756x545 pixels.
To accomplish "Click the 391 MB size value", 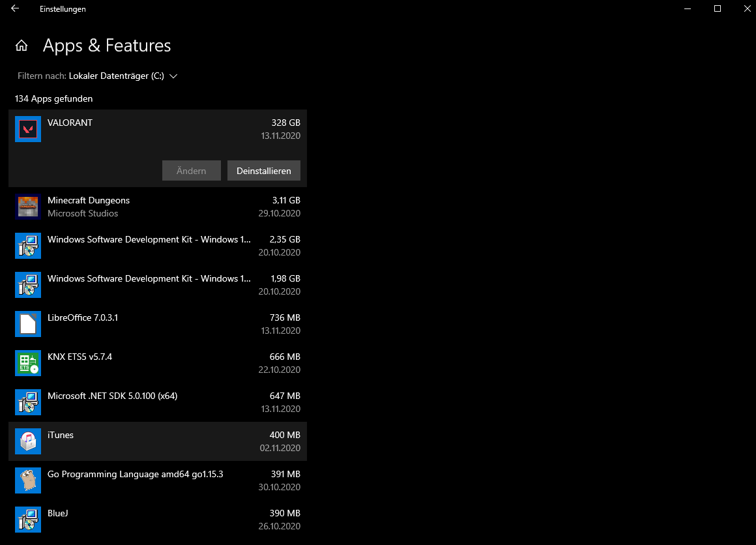I will [x=285, y=474].
